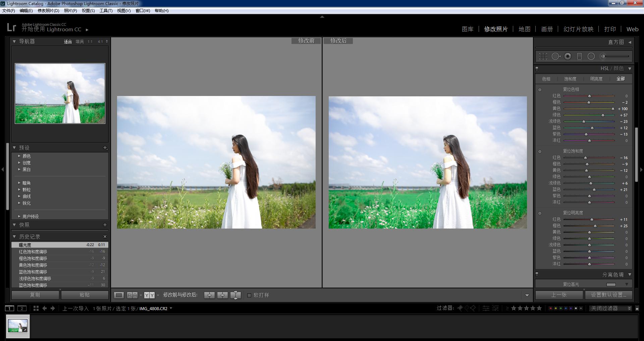Expand the 创意 preset group
This screenshot has height=341, width=644.
(19, 163)
